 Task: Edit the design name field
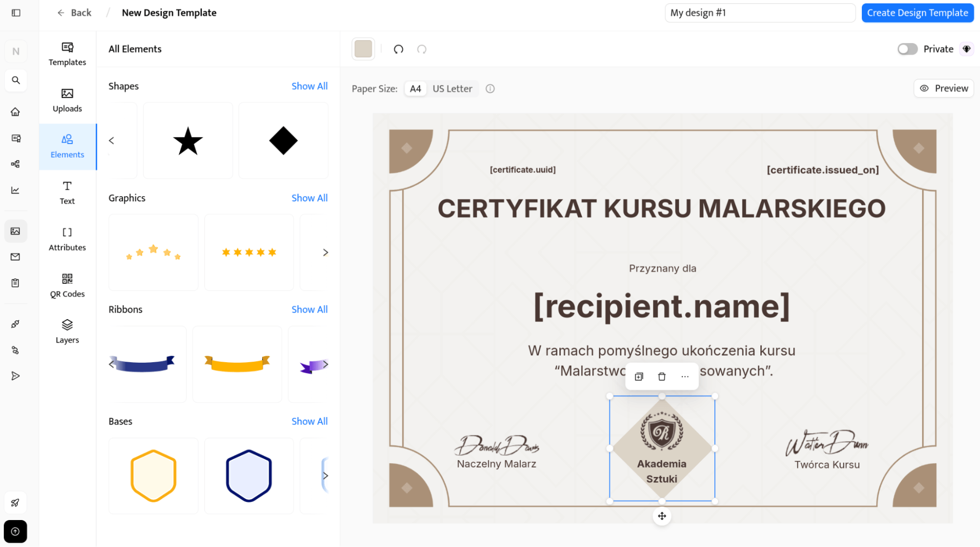pos(760,13)
